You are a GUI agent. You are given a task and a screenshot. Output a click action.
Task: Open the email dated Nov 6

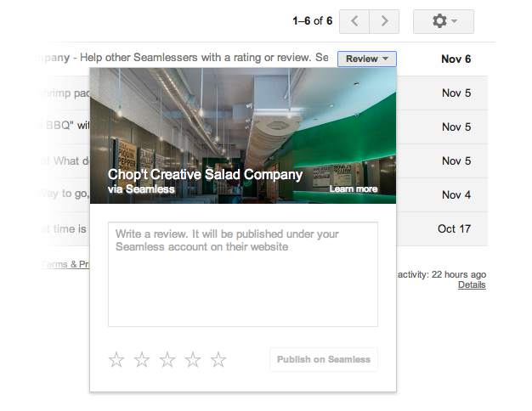point(456,59)
